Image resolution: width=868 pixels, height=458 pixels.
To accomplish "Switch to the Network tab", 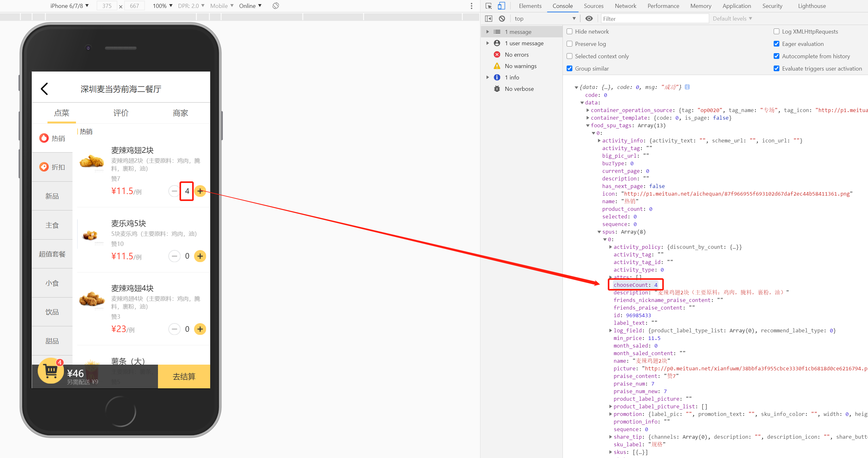I will [625, 6].
